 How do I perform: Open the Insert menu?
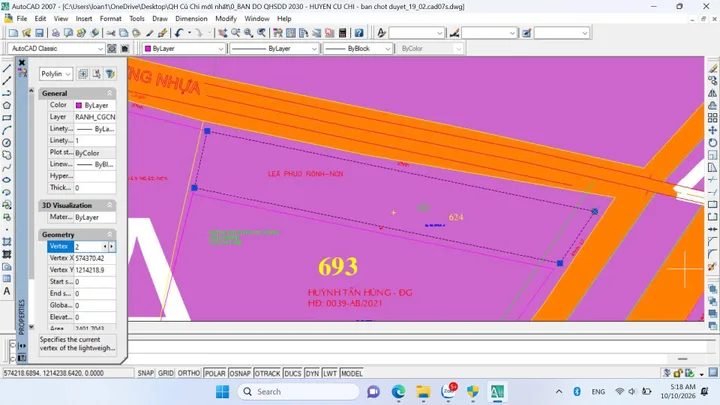coord(84,19)
